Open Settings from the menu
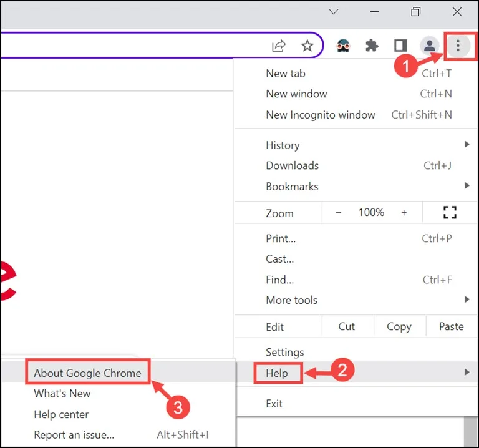 click(356, 352)
